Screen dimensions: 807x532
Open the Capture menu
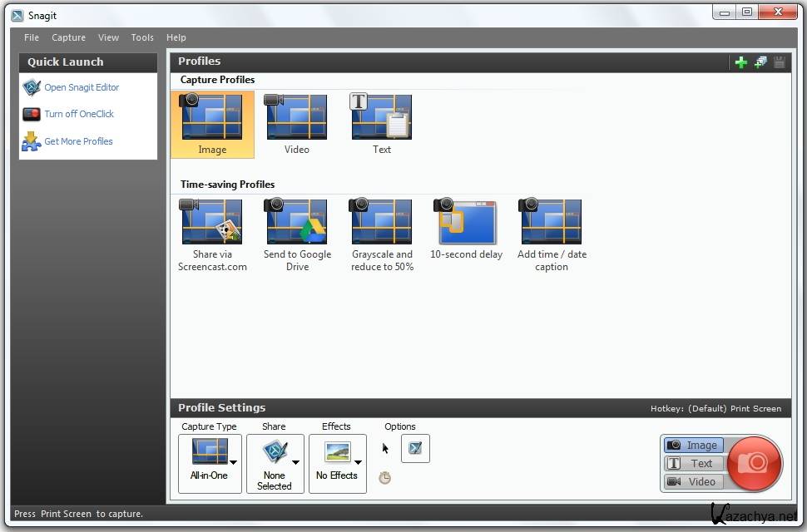coord(68,37)
